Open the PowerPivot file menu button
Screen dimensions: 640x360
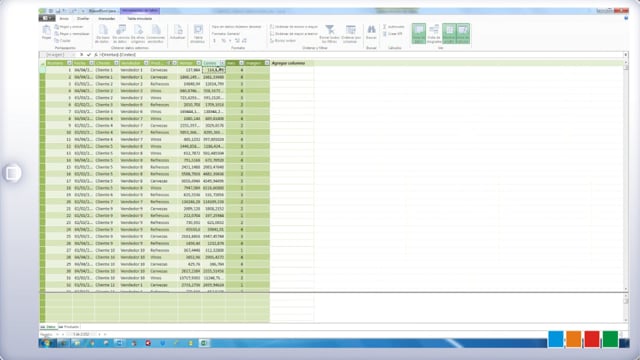(x=47, y=18)
